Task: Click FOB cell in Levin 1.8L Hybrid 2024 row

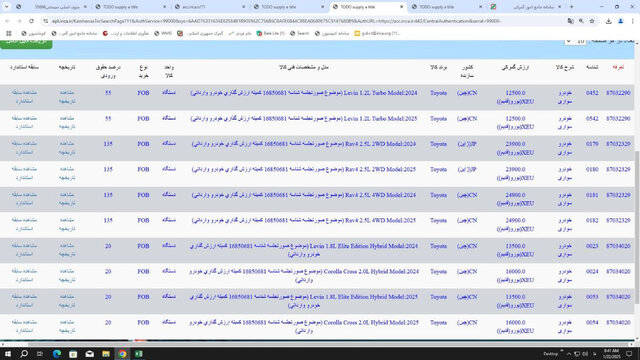Action: (143, 246)
